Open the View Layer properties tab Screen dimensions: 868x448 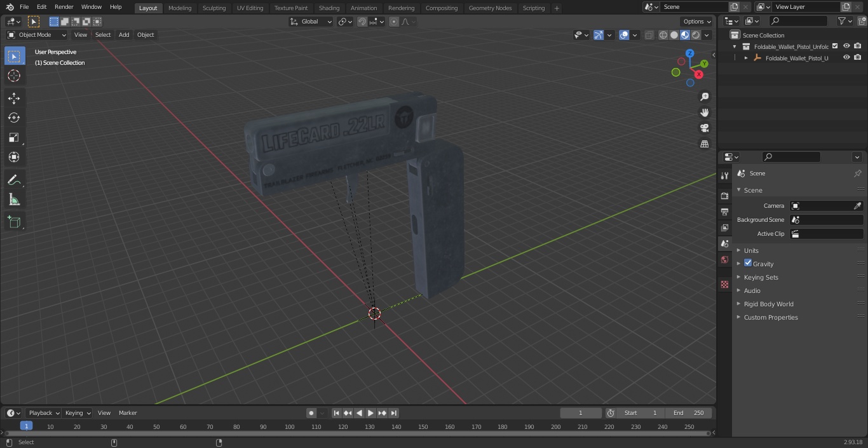coord(724,227)
